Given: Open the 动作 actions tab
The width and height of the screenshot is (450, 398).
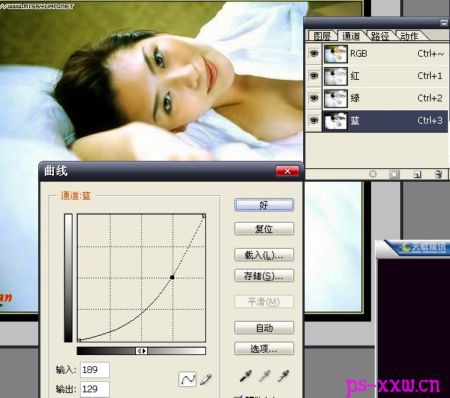Looking at the screenshot, I should 409,36.
